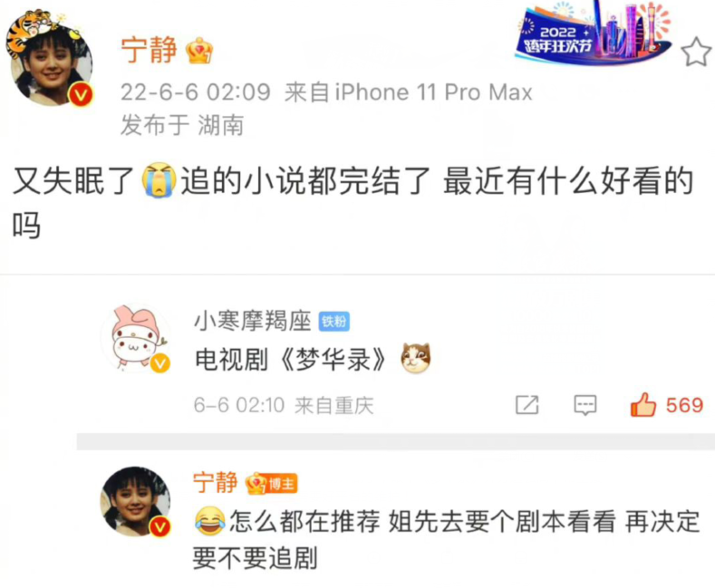Reply to comment via speech bubble icon

coord(585,405)
